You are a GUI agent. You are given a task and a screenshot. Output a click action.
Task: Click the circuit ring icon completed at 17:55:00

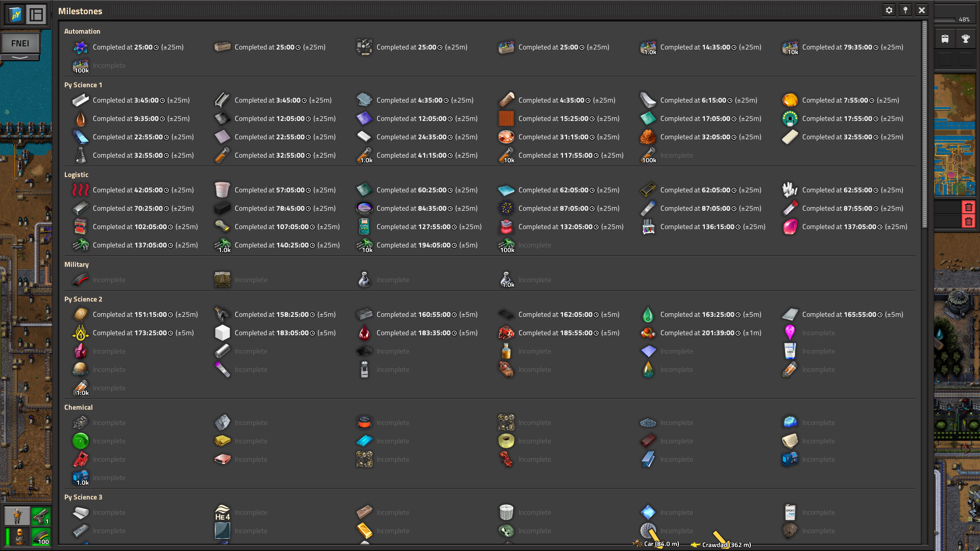[790, 119]
